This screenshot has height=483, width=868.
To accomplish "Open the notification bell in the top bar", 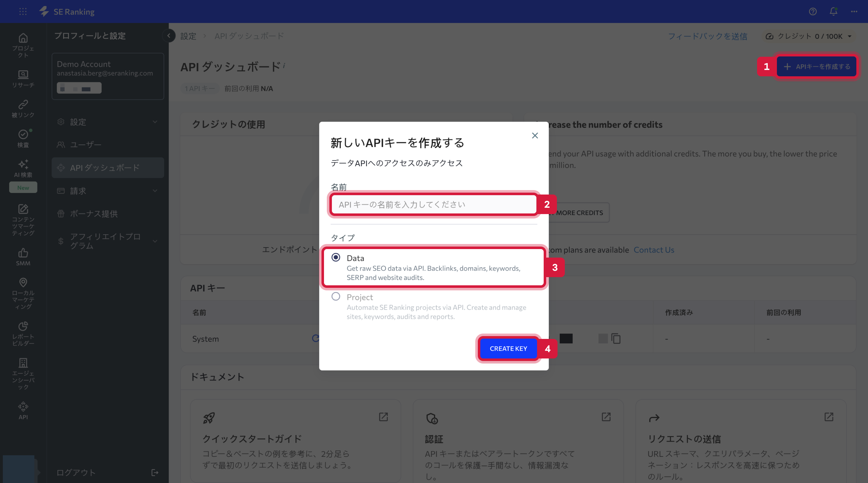I will point(833,11).
